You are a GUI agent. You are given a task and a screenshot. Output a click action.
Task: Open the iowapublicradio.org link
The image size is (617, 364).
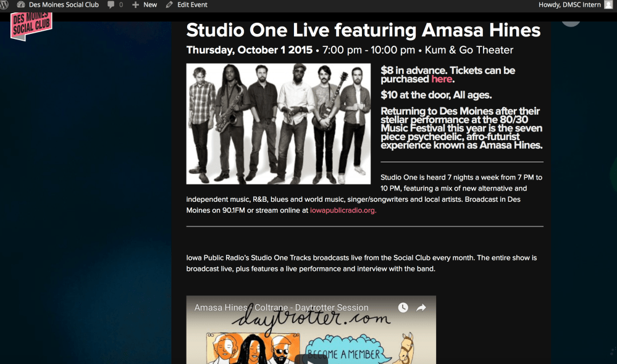pos(343,210)
